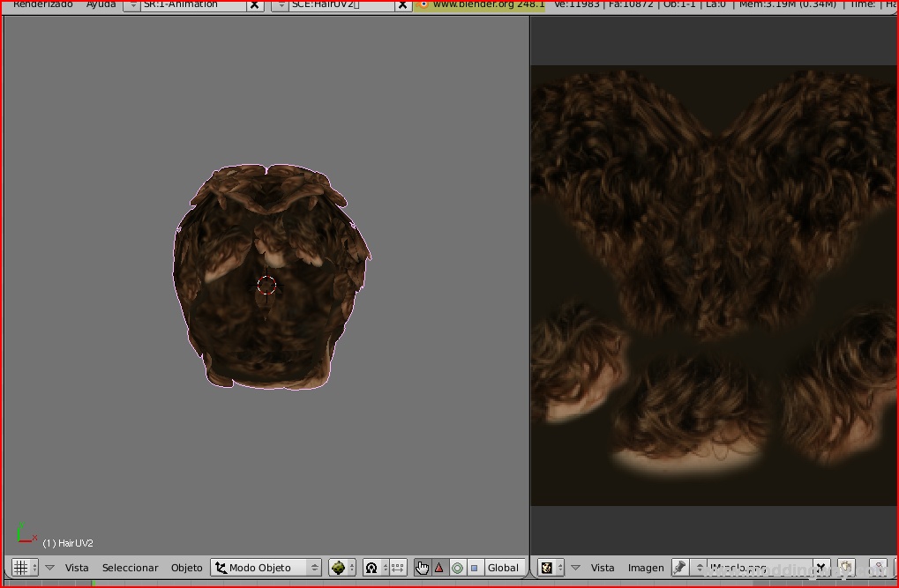Enable the rotate manipulator circle icon

pyautogui.click(x=457, y=568)
